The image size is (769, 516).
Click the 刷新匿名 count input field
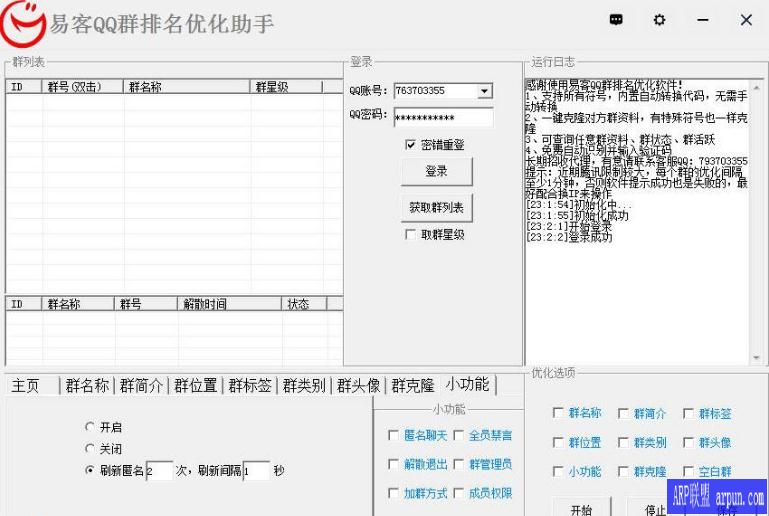(x=159, y=471)
